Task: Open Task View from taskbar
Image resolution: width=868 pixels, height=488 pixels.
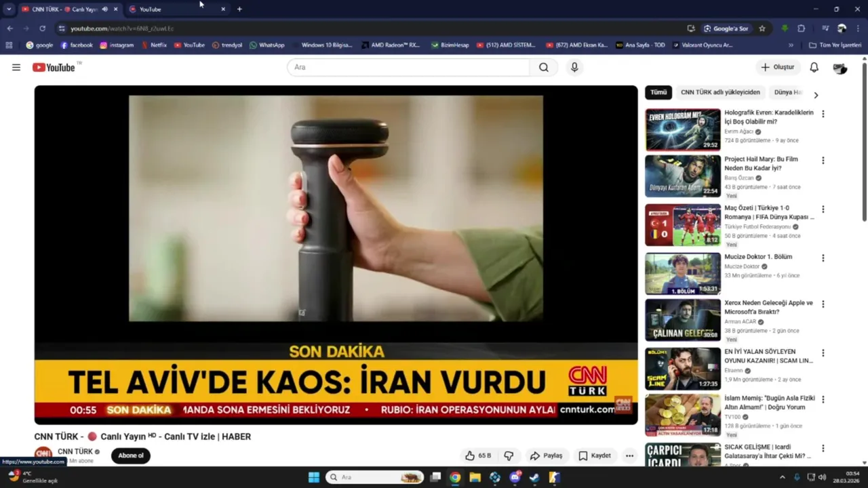Action: [435, 477]
